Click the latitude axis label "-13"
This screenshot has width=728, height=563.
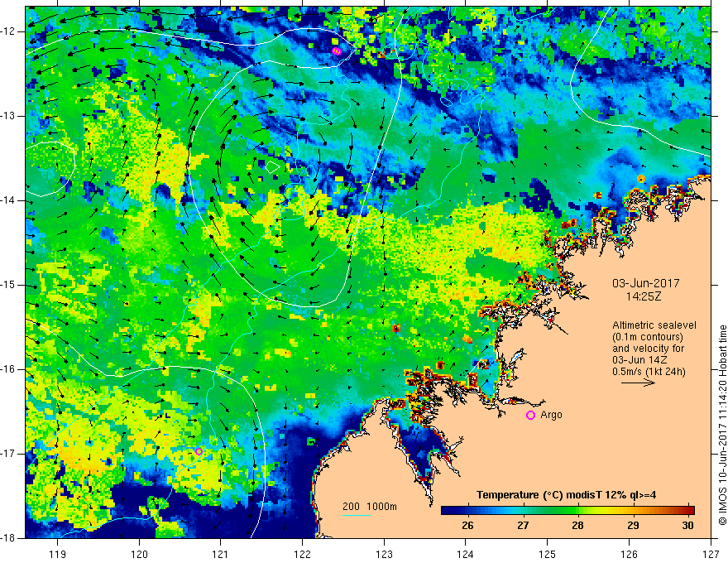point(9,116)
